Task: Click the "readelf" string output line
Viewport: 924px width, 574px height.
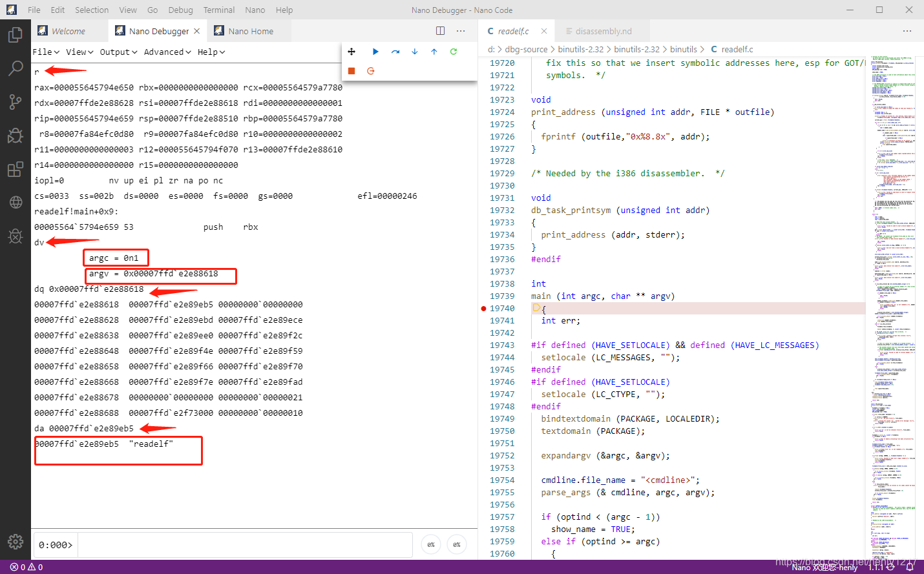Action: [x=104, y=444]
